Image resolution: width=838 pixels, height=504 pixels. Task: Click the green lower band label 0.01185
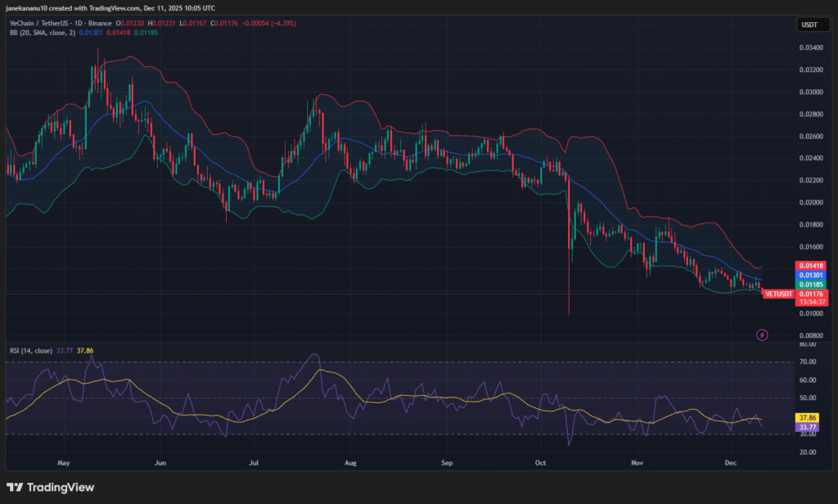click(810, 285)
